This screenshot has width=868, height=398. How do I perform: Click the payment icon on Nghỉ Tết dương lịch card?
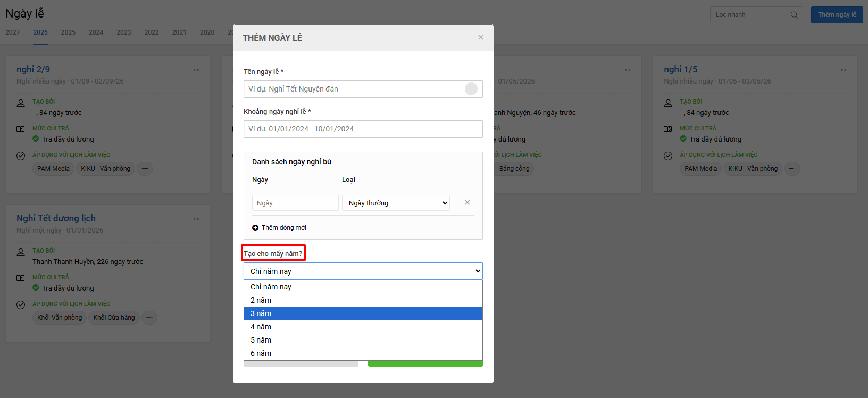(21, 278)
